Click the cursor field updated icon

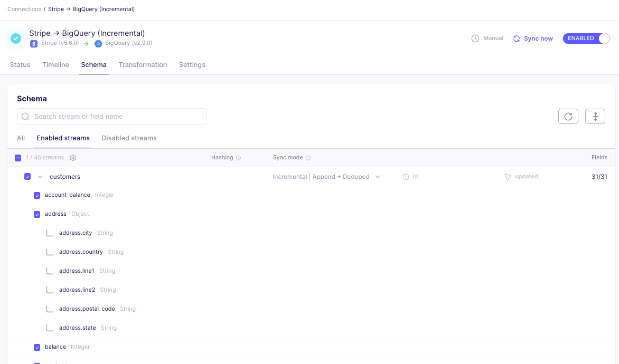(x=508, y=177)
